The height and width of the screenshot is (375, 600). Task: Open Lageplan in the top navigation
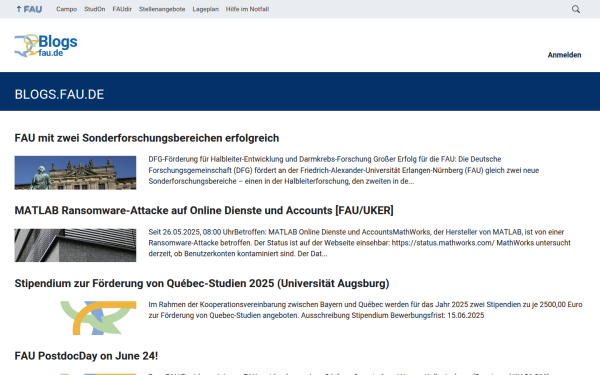pos(205,9)
